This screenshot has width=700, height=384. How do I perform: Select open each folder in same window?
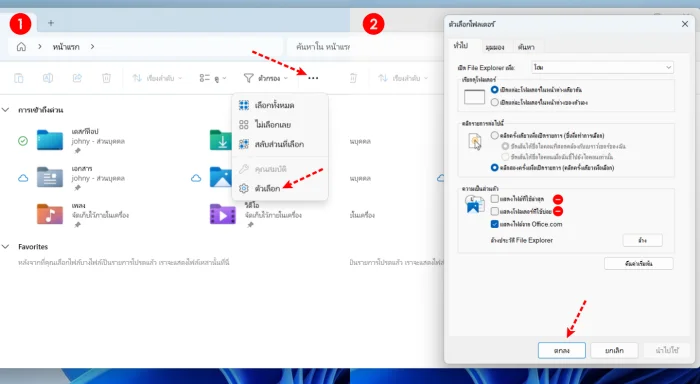(x=494, y=90)
